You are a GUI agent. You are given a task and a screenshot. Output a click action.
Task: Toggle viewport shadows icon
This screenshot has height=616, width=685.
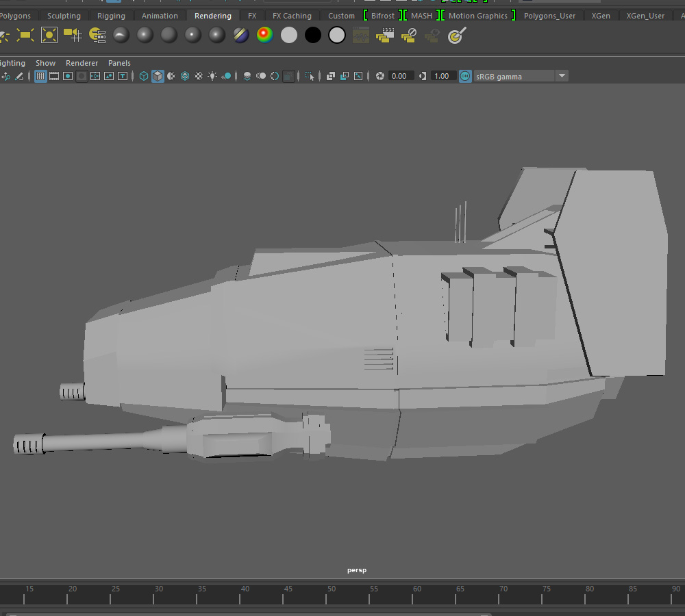226,77
